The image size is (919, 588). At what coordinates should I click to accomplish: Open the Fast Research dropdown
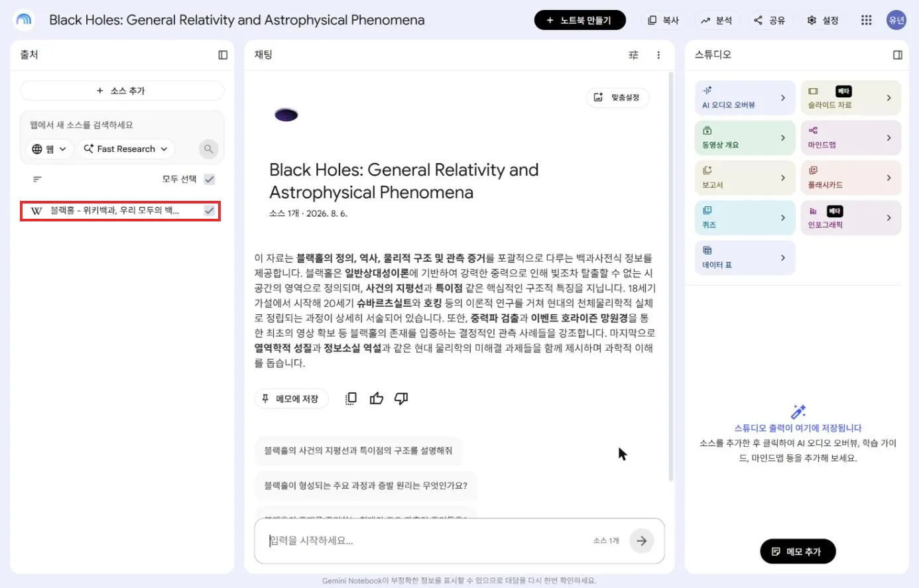pyautogui.click(x=126, y=149)
